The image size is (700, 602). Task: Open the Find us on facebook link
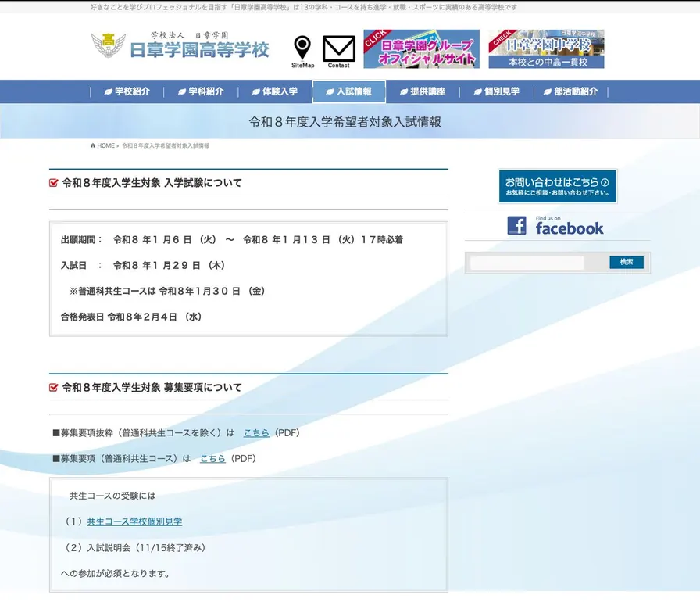(555, 225)
